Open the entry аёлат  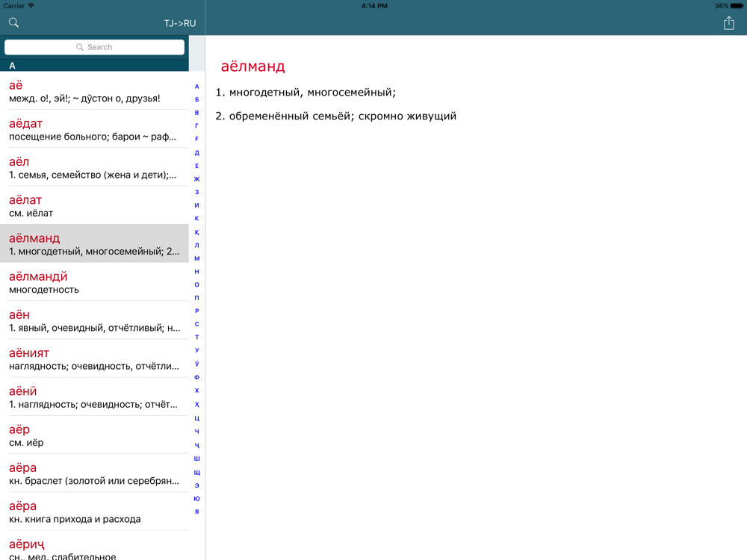[94, 205]
